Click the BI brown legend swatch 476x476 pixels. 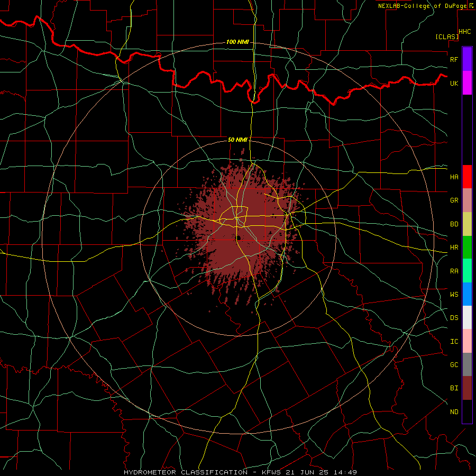[x=467, y=388]
